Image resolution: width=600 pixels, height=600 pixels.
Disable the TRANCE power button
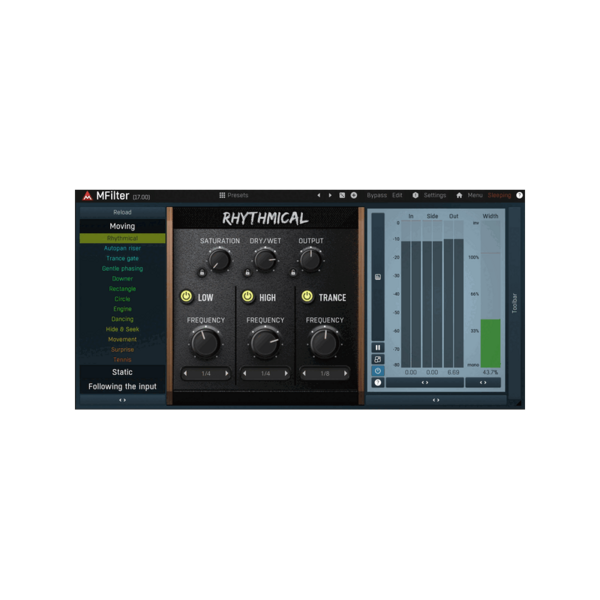tap(307, 297)
